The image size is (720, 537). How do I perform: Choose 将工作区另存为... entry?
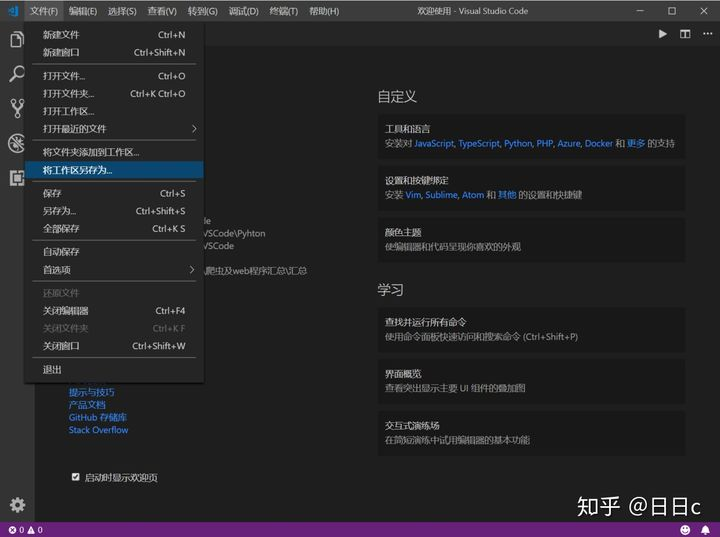tap(115, 170)
